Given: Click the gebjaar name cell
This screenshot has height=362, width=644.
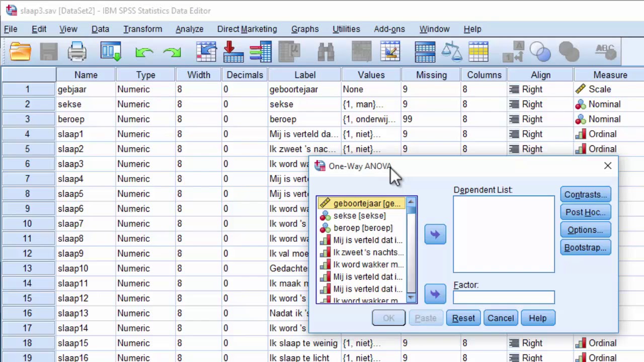Looking at the screenshot, I should 86,89.
